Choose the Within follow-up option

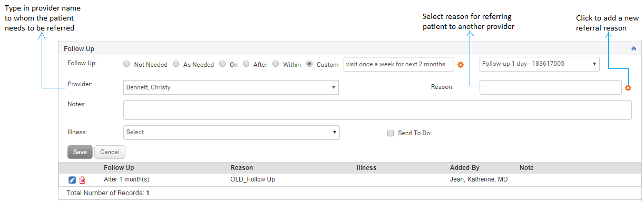click(x=276, y=64)
